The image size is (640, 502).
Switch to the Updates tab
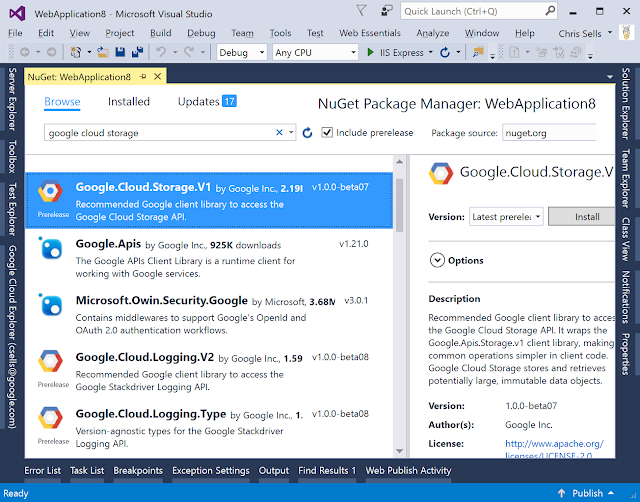(207, 102)
